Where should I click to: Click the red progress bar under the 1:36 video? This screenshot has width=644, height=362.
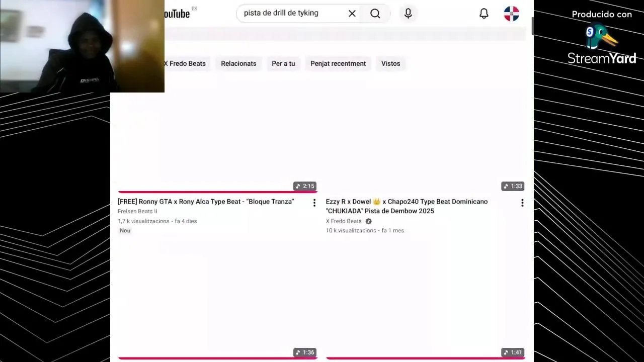coord(217,358)
